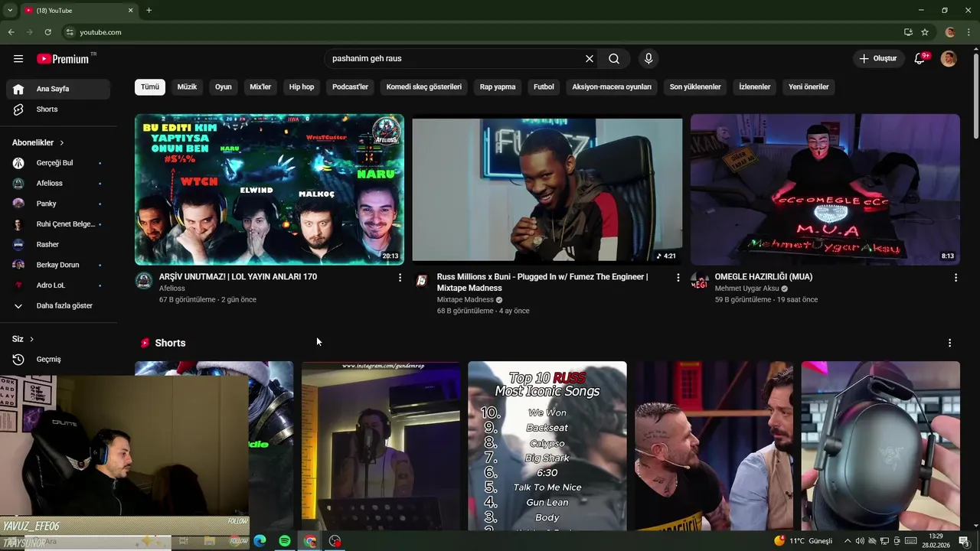Open Spotify from the taskbar
Image resolution: width=980 pixels, height=551 pixels.
[285, 541]
